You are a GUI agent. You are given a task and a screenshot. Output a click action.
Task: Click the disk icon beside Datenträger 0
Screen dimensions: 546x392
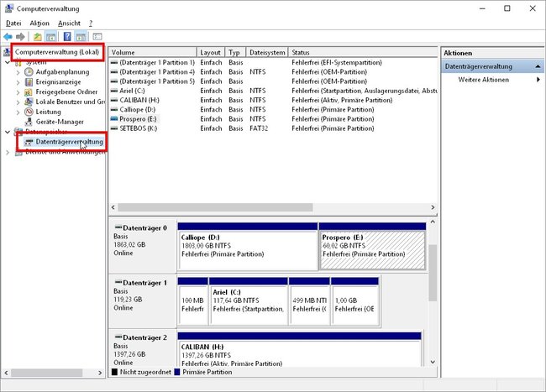coord(118,227)
